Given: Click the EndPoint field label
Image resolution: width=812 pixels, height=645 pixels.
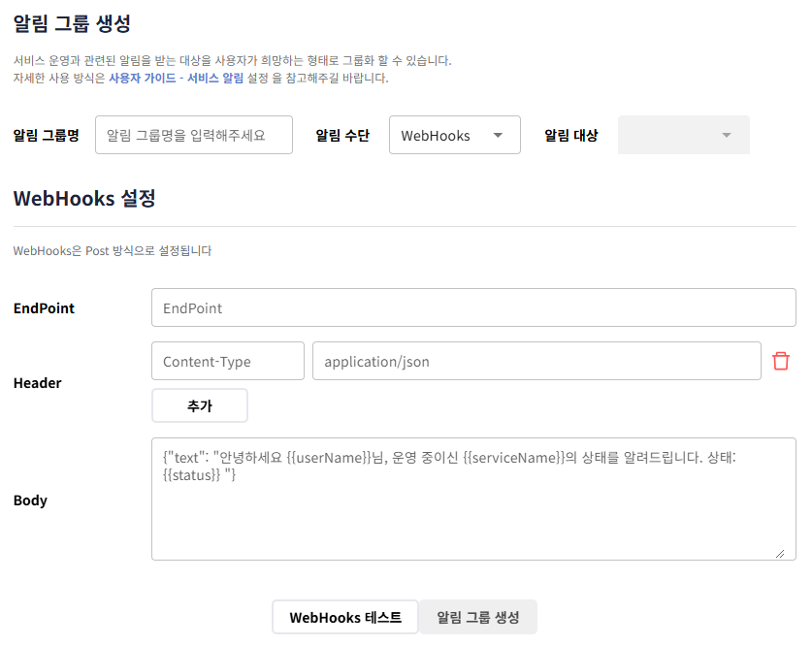Looking at the screenshot, I should [44, 308].
